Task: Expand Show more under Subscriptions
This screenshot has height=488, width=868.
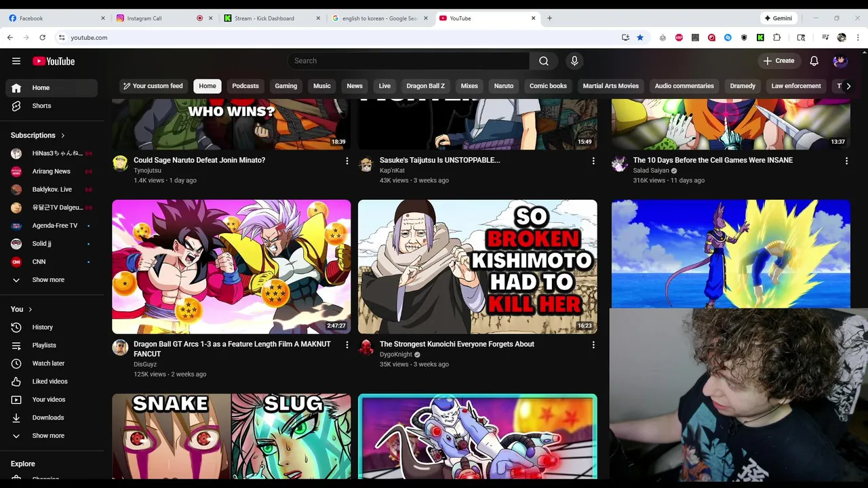Action: [52, 280]
